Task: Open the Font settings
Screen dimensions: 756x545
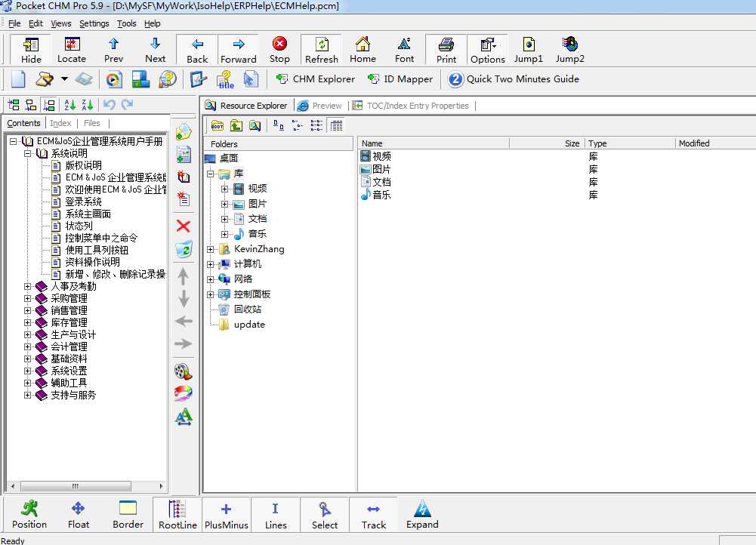Action: (404, 50)
